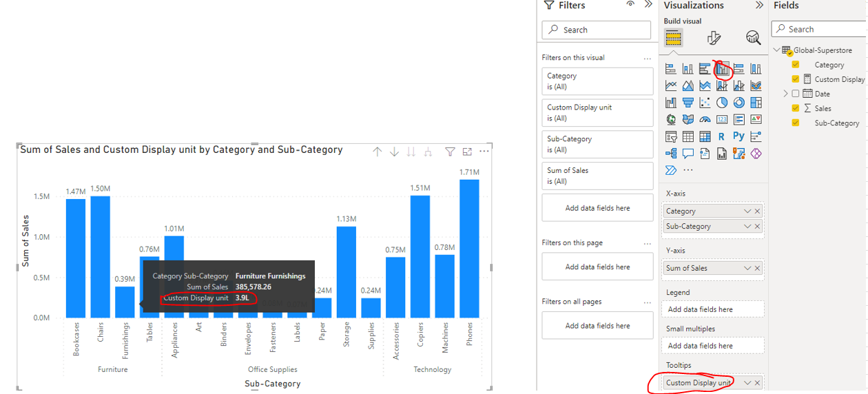Open the Sub-Category filter card
This screenshot has width=868, height=394.
tap(597, 145)
